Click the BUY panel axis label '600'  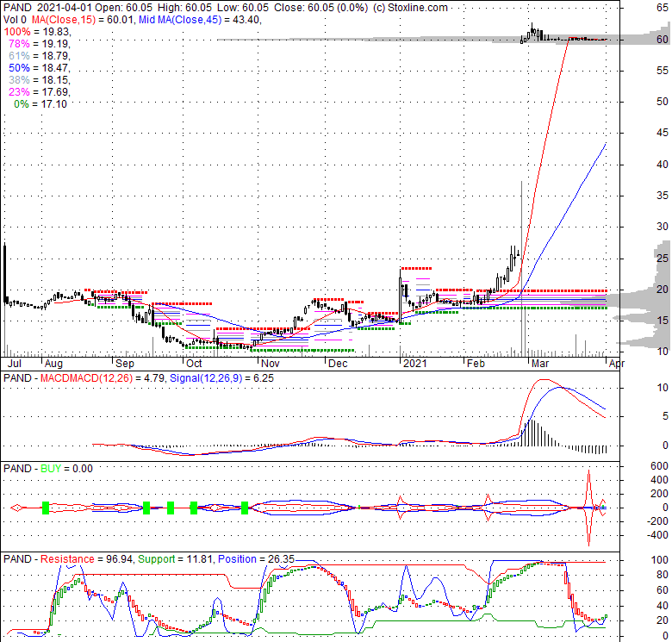coord(659,466)
